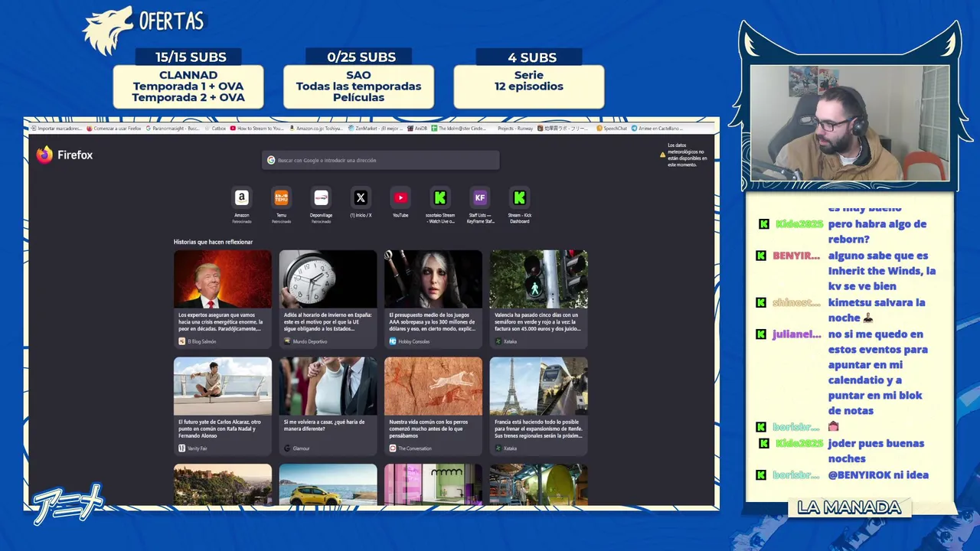Click the Glamour source label

[x=297, y=448]
